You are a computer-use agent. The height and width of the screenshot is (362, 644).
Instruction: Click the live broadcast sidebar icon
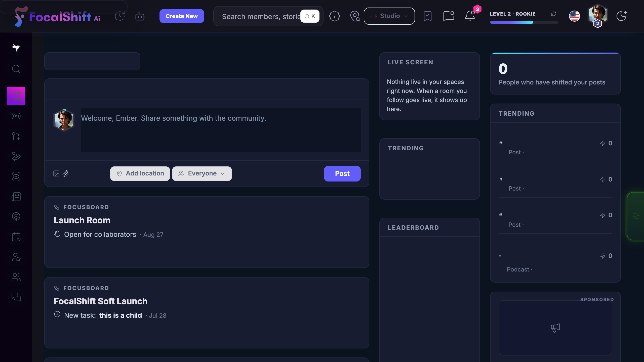click(x=16, y=116)
